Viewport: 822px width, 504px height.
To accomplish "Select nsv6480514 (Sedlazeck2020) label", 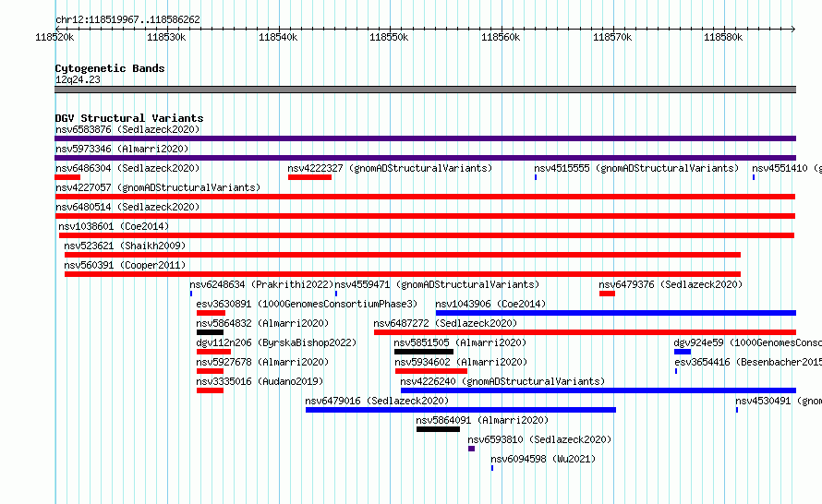I will tap(127, 207).
